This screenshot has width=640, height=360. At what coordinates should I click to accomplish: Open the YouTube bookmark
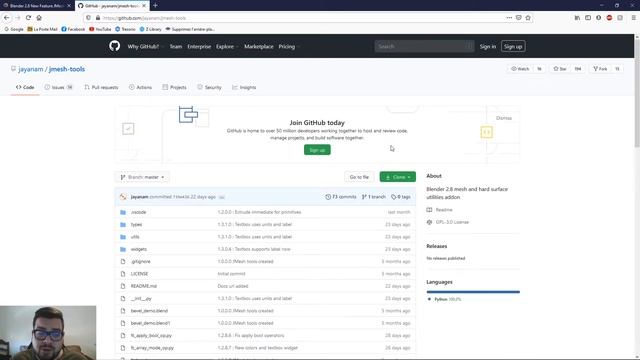[x=100, y=29]
